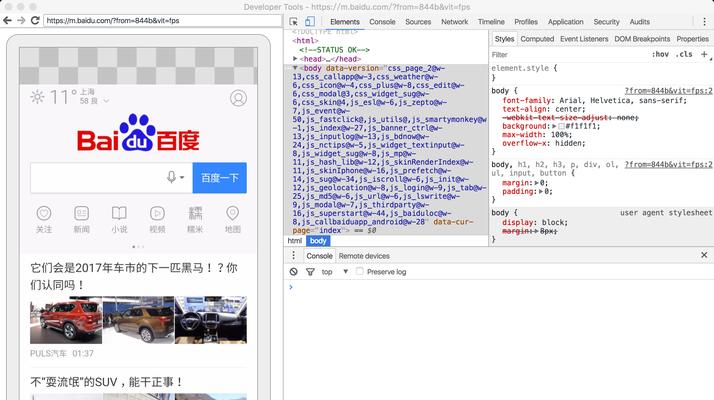Image resolution: width=714 pixels, height=400 pixels.
Task: Expand the head element node
Action: [295, 59]
